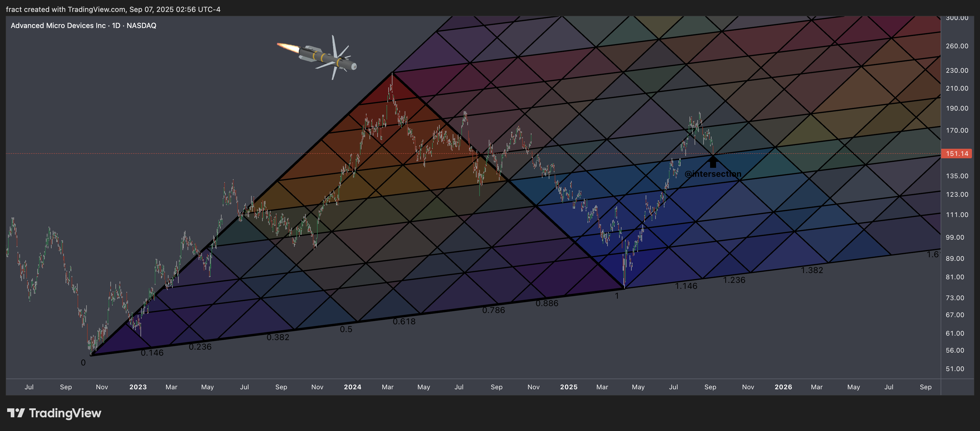
Task: Click the black up arrow at intersection
Action: point(713,162)
